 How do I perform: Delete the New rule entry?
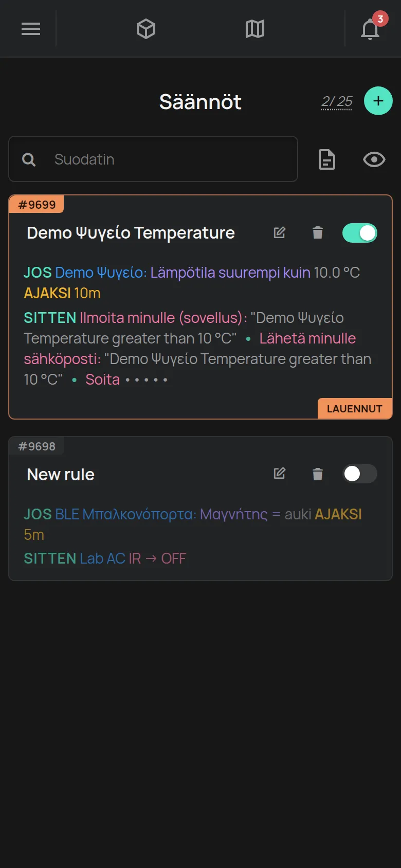point(318,474)
